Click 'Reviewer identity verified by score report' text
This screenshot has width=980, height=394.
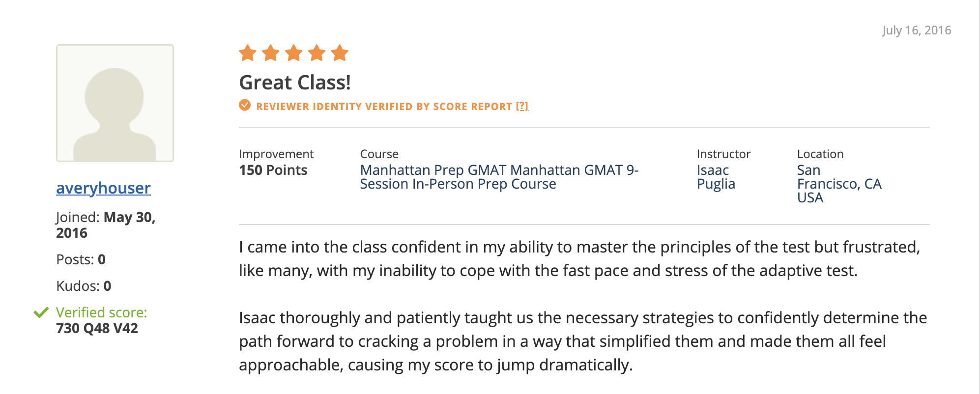coord(384,107)
